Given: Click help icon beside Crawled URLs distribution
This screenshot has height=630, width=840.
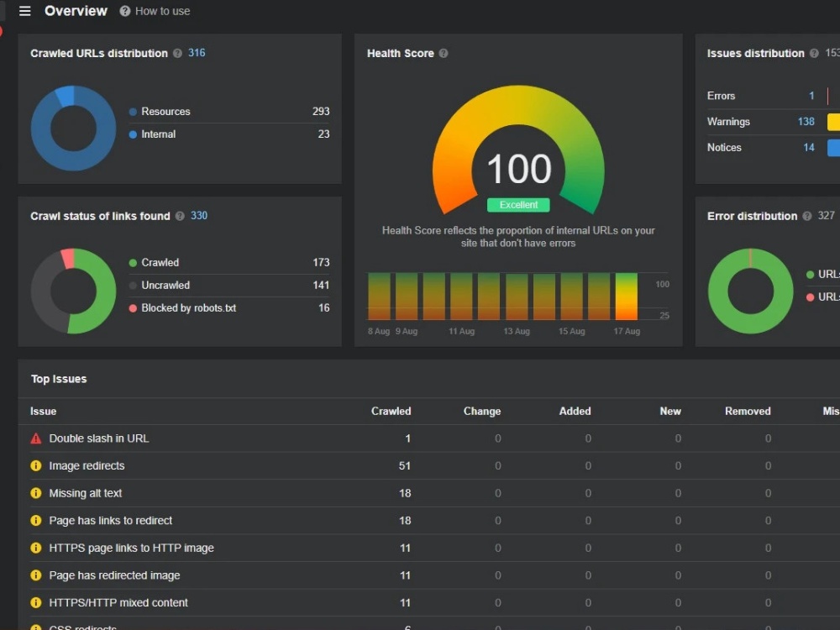Looking at the screenshot, I should (177, 54).
